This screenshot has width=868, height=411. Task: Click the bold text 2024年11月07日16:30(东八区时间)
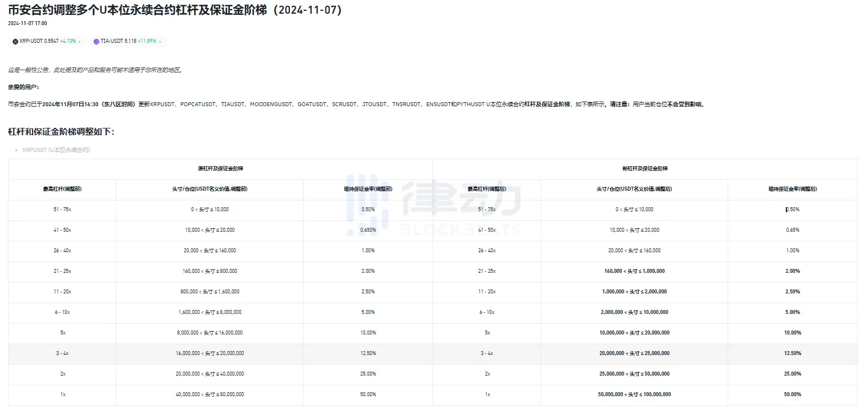click(90, 104)
